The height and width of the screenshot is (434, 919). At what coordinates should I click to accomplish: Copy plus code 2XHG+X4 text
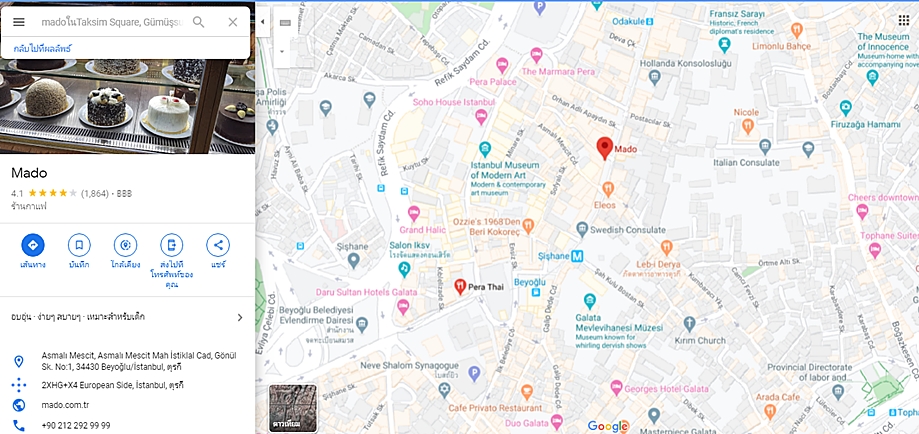click(112, 385)
